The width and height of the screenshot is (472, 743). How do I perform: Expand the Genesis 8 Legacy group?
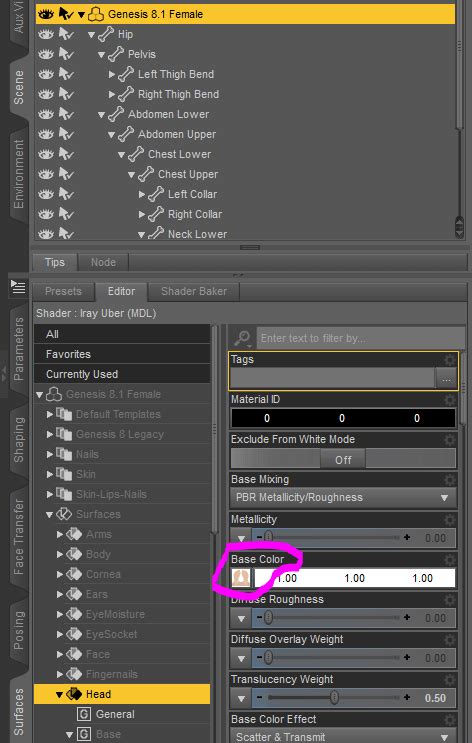click(50, 434)
